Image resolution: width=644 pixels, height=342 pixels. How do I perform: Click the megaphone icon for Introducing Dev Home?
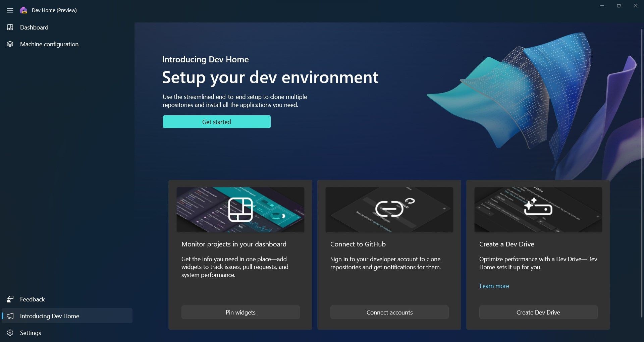[x=10, y=316]
